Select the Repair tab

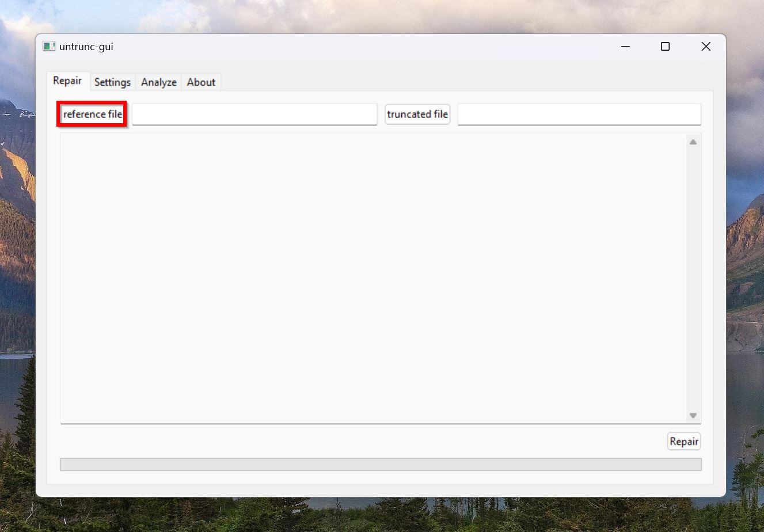coord(67,81)
